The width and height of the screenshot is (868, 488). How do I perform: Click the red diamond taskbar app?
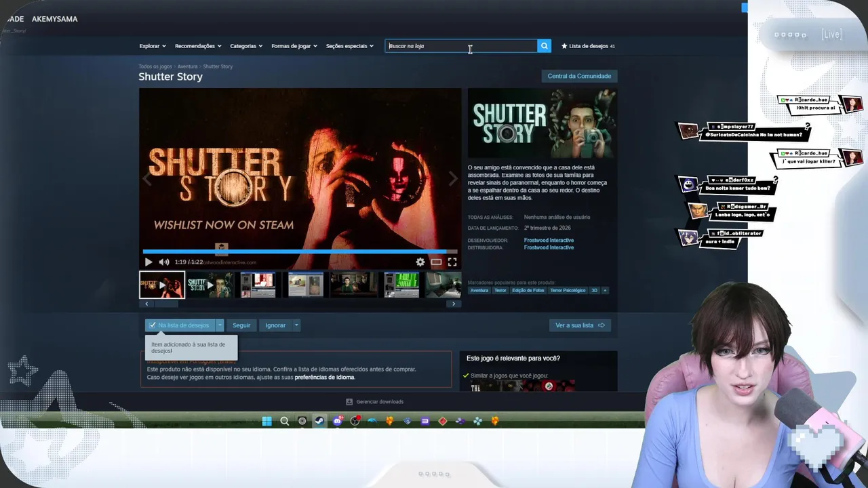click(x=443, y=421)
